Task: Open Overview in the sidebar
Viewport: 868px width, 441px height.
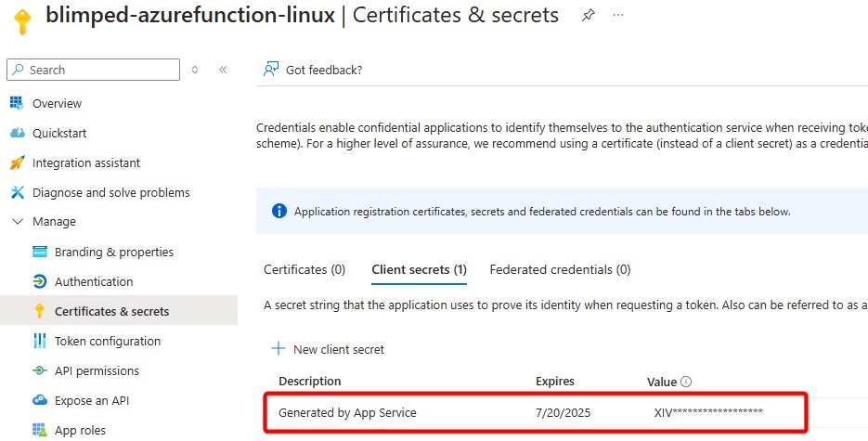Action: 57,103
